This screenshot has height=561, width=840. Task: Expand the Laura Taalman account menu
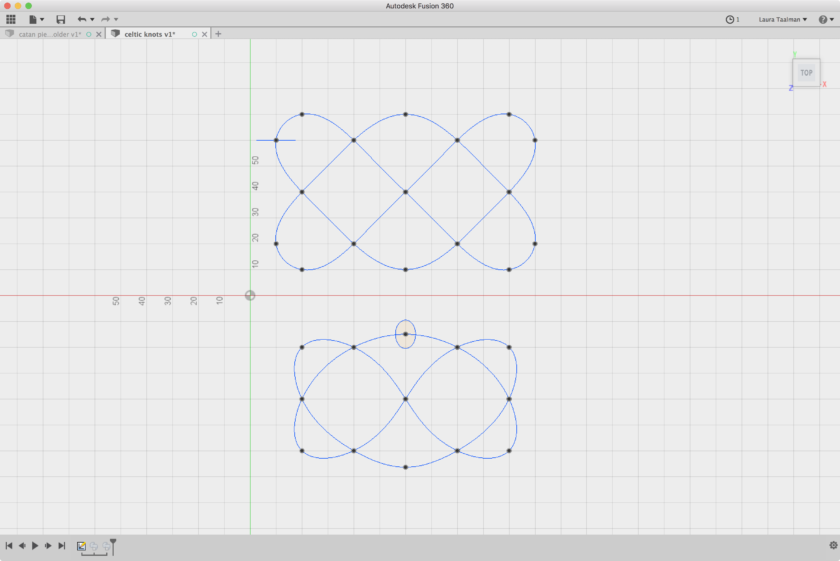(783, 19)
